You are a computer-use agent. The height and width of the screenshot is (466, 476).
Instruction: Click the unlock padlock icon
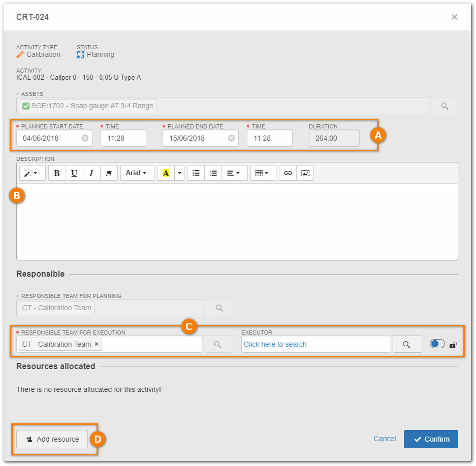453,345
